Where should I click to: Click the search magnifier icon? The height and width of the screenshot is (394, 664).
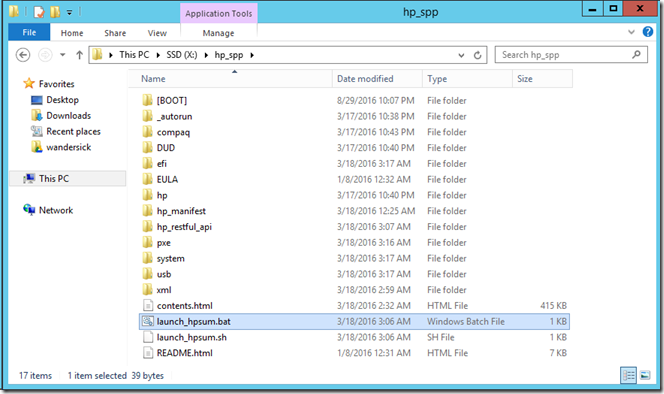(636, 55)
